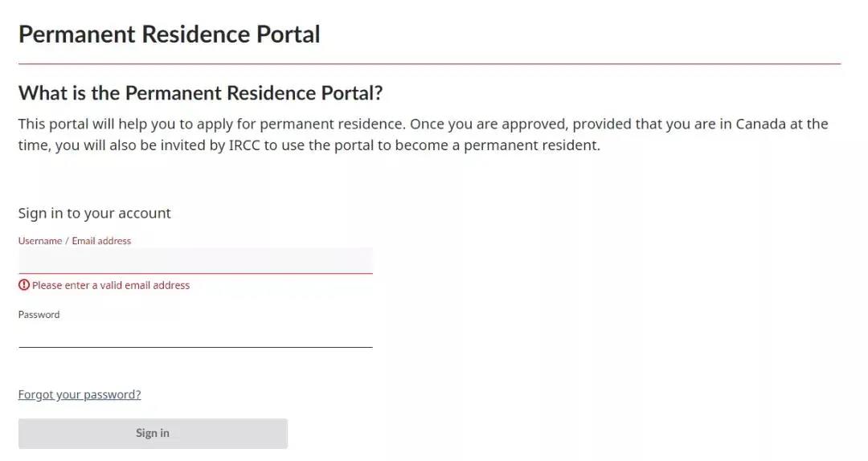Click the red divider line under the title
Screen dimensions: 868x461
click(x=429, y=64)
